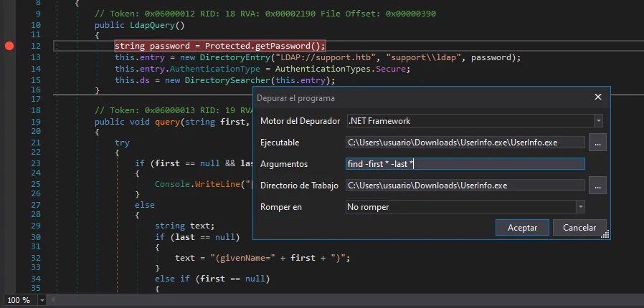The height and width of the screenshot is (308, 644).
Task: Browse for the Directorio de Trabajo folder
Action: [x=597, y=186]
